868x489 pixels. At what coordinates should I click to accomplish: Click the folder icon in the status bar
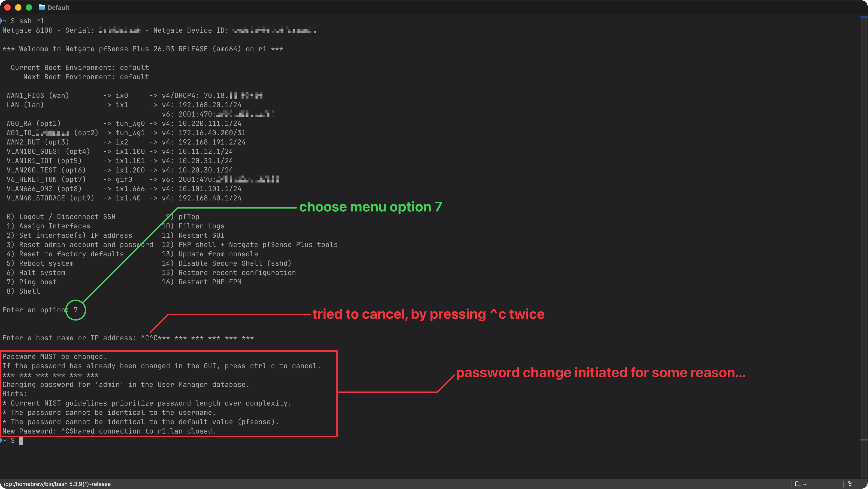pos(798,484)
